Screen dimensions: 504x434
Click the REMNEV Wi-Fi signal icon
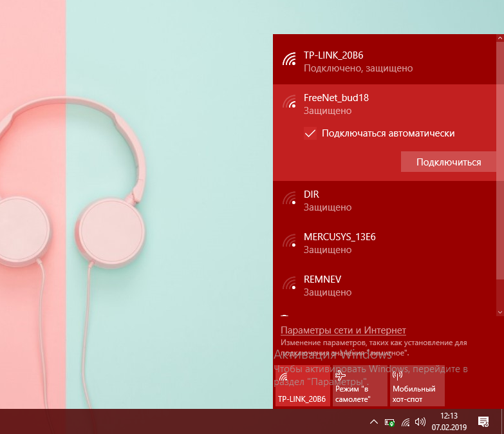tap(289, 283)
